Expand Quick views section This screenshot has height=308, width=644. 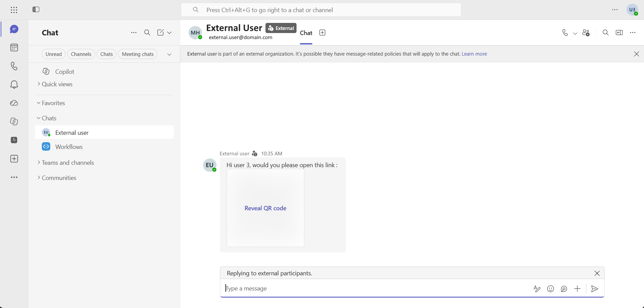[x=55, y=84]
